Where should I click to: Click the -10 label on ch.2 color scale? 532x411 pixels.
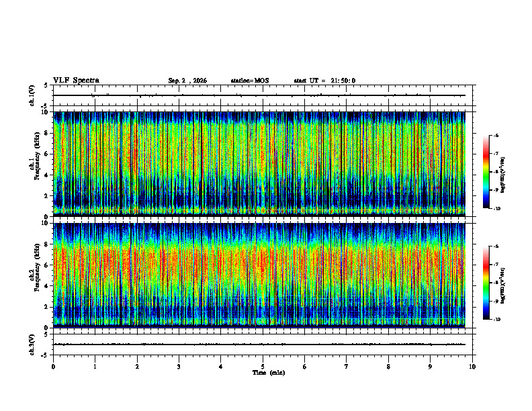pos(496,320)
